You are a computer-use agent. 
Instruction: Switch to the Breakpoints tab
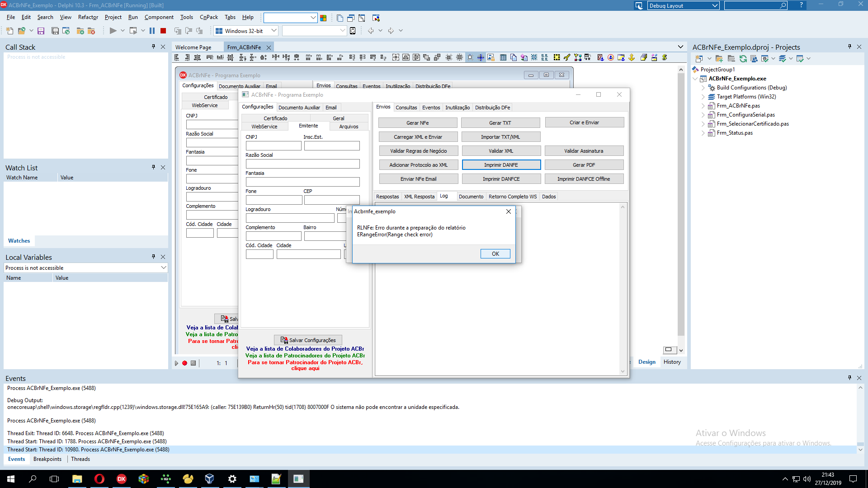(x=47, y=459)
